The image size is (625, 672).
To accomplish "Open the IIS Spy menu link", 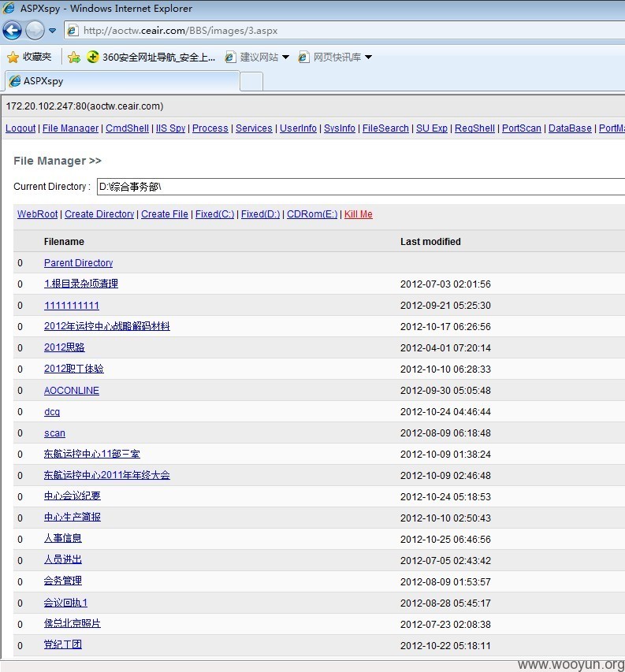I will (x=170, y=128).
